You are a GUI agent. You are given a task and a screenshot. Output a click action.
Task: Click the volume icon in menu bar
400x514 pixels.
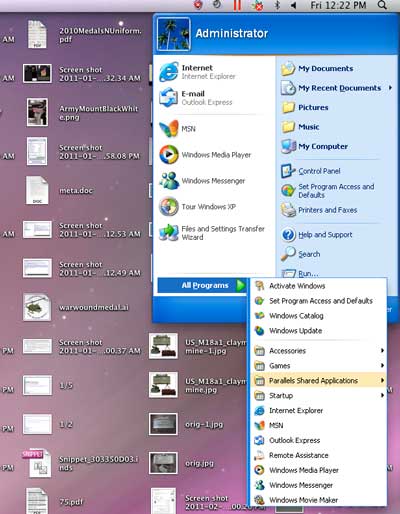[x=293, y=5]
